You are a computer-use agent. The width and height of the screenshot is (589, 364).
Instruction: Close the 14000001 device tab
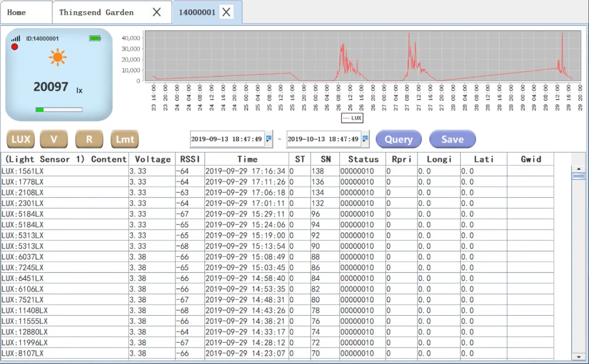(x=227, y=12)
